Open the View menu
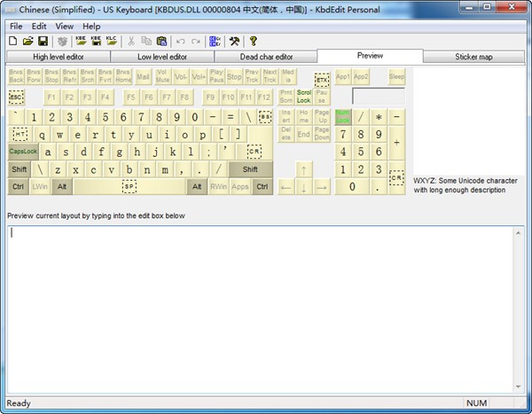The image size is (532, 414). coord(65,26)
